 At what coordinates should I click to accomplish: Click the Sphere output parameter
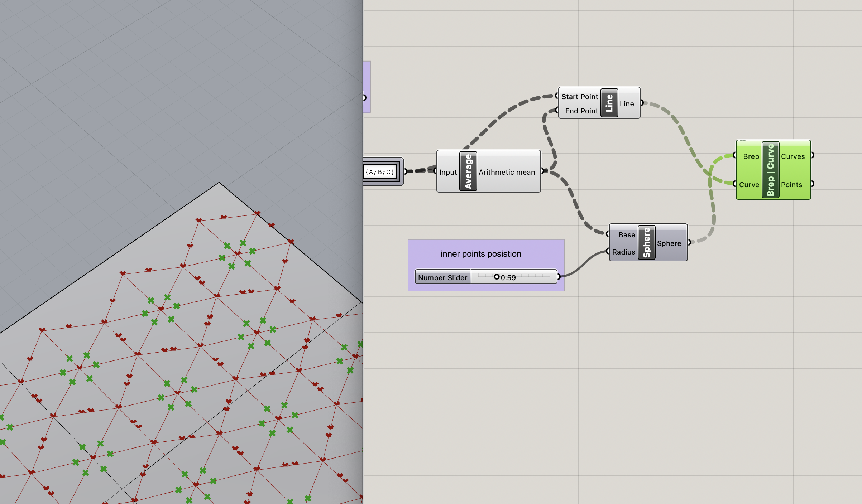(669, 243)
